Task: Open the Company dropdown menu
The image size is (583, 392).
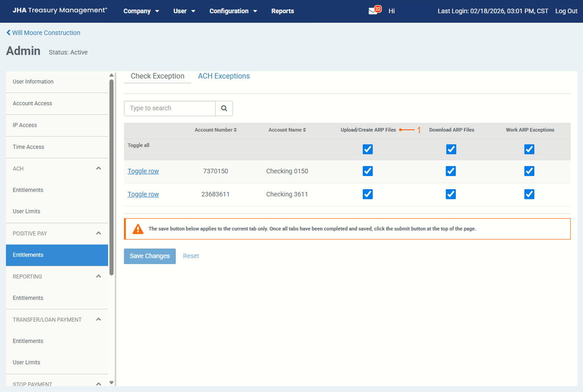Action: [x=141, y=11]
